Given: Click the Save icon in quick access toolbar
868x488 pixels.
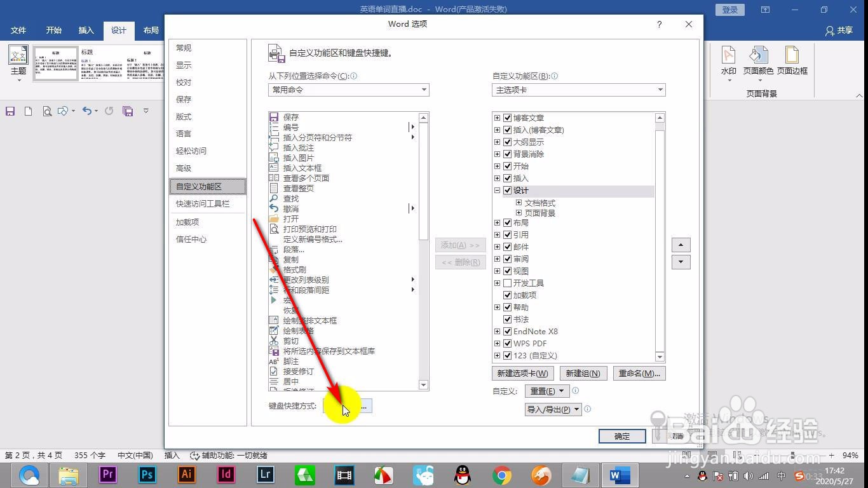Looking at the screenshot, I should (10, 111).
